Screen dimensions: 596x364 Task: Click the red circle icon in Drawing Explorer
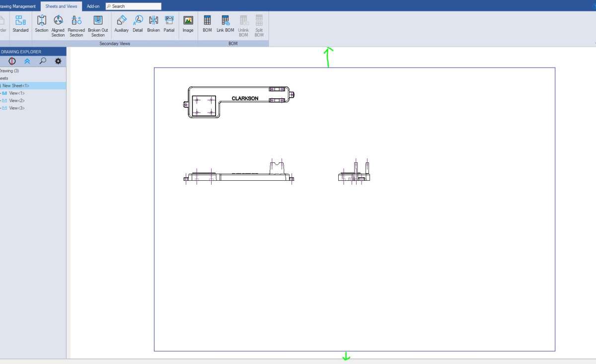click(x=12, y=61)
